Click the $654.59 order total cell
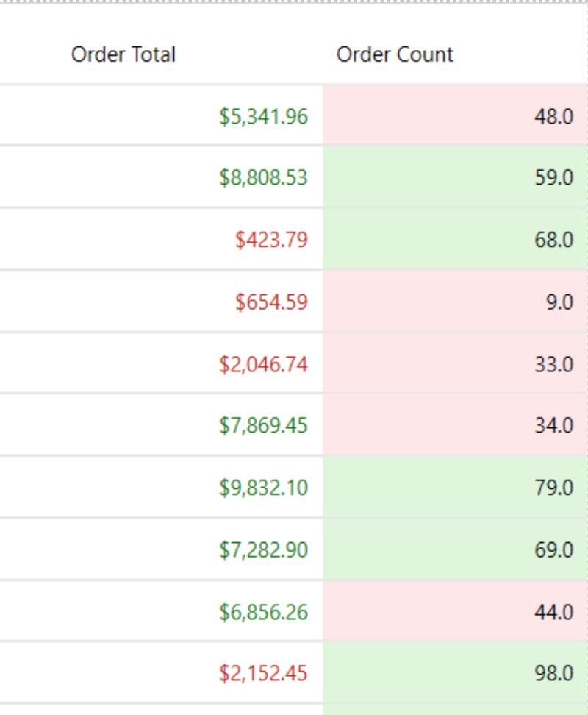Viewport: 588px width, 715px height. tap(271, 302)
